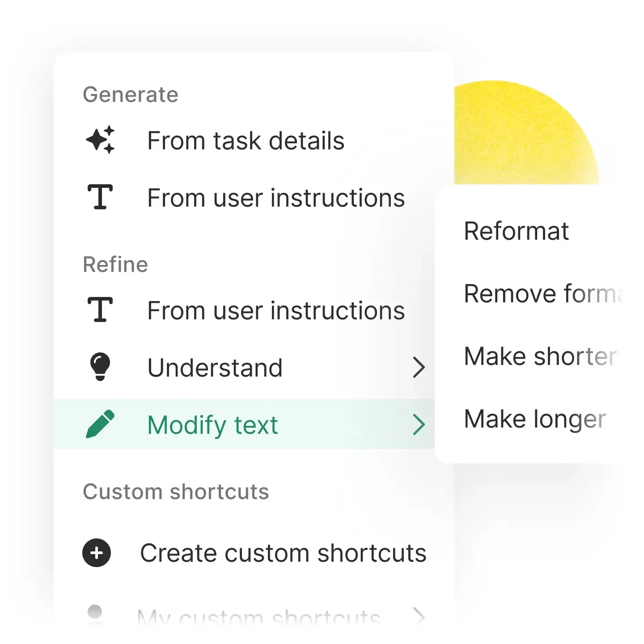Open the Understand menu entry
644x644 pixels.
coord(215,368)
